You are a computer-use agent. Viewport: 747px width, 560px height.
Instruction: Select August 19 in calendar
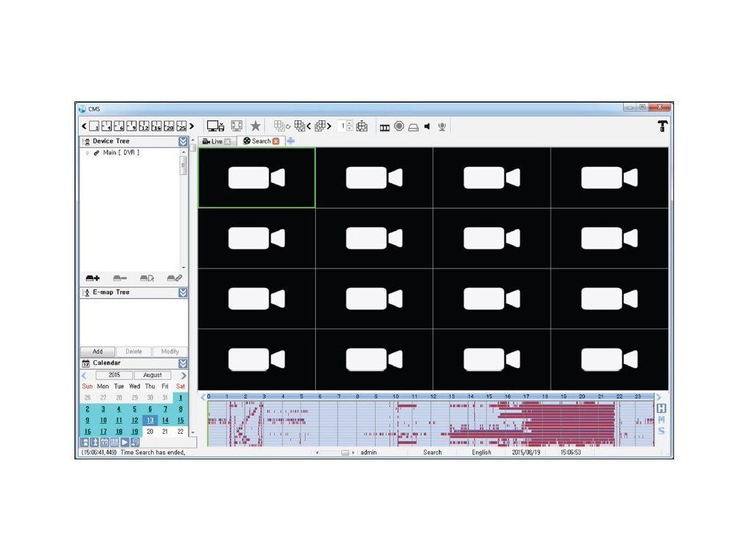[x=135, y=432]
